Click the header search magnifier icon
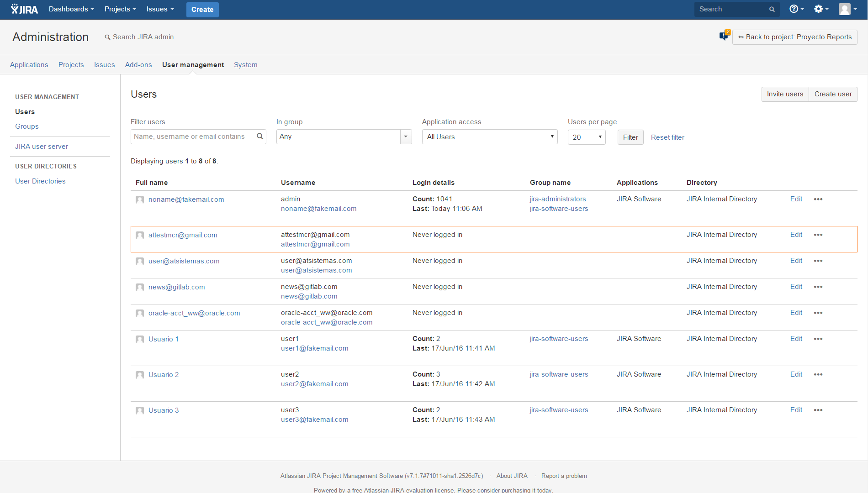The image size is (868, 493). coord(772,9)
